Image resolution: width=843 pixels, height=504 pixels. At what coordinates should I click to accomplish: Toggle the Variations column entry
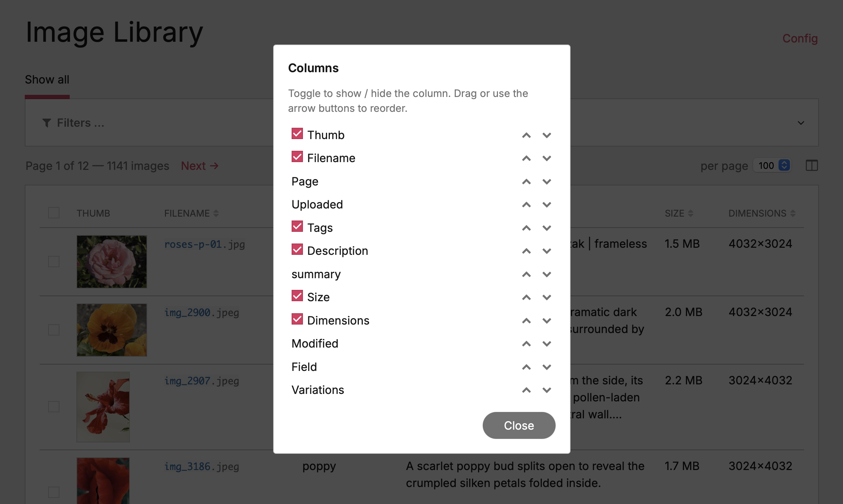(x=318, y=390)
